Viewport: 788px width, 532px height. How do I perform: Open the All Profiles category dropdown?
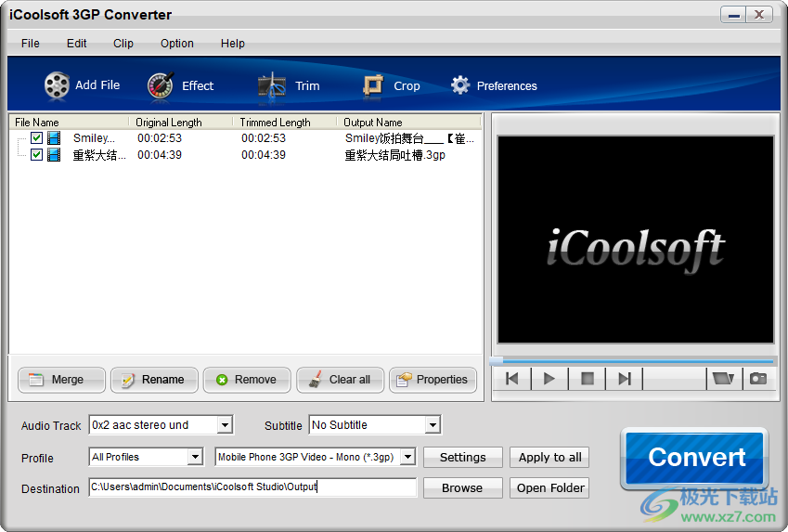coord(195,457)
